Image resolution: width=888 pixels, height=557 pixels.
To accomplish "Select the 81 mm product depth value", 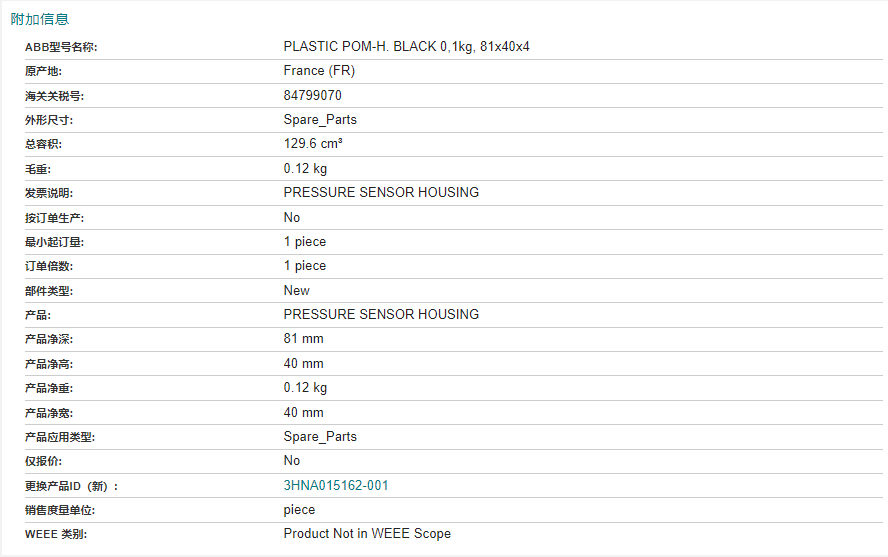I will pos(304,339).
